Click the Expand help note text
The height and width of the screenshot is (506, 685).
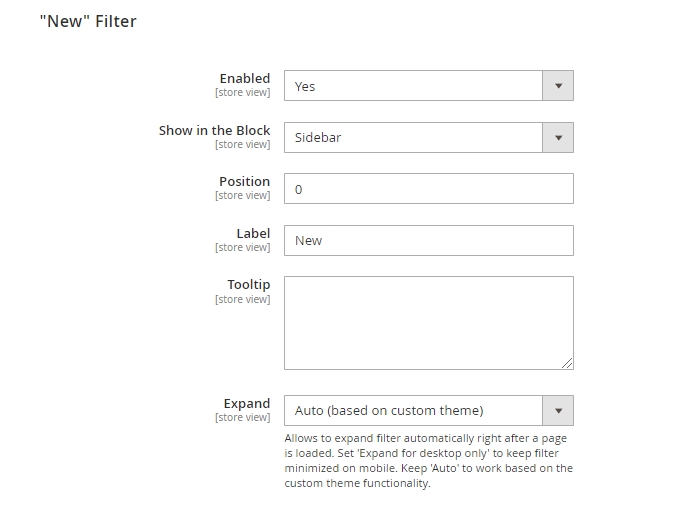tap(428, 461)
